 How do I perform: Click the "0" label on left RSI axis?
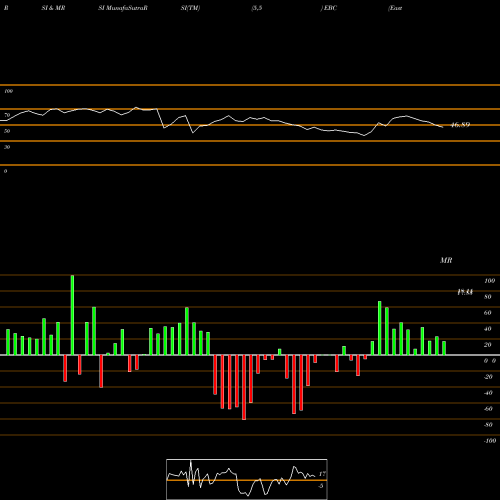(x=5, y=171)
